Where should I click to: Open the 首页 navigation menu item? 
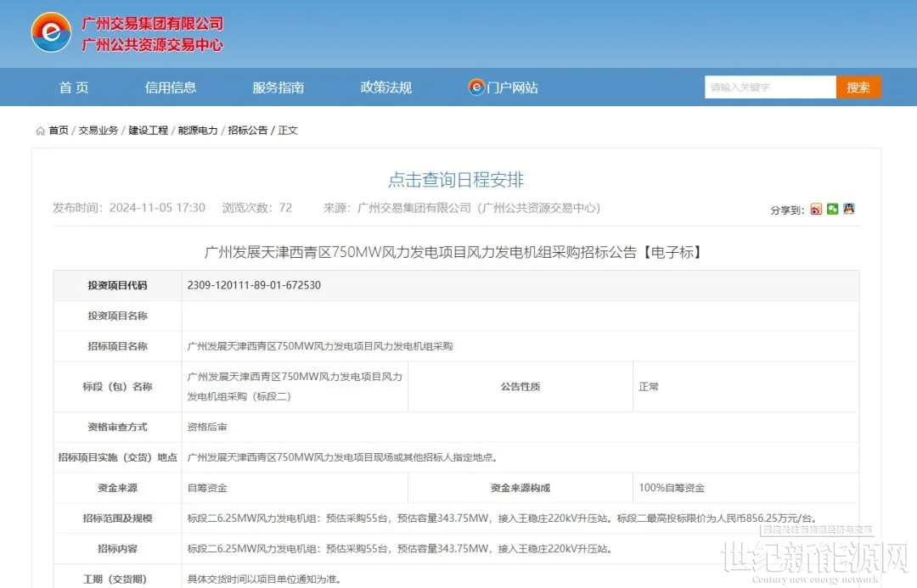pos(74,87)
